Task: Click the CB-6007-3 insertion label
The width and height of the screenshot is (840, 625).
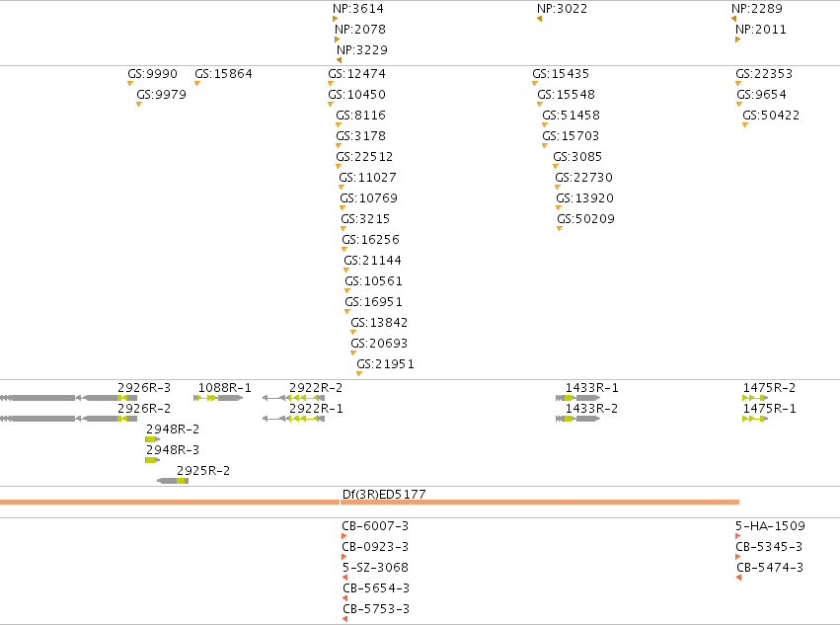Action: coord(375,526)
